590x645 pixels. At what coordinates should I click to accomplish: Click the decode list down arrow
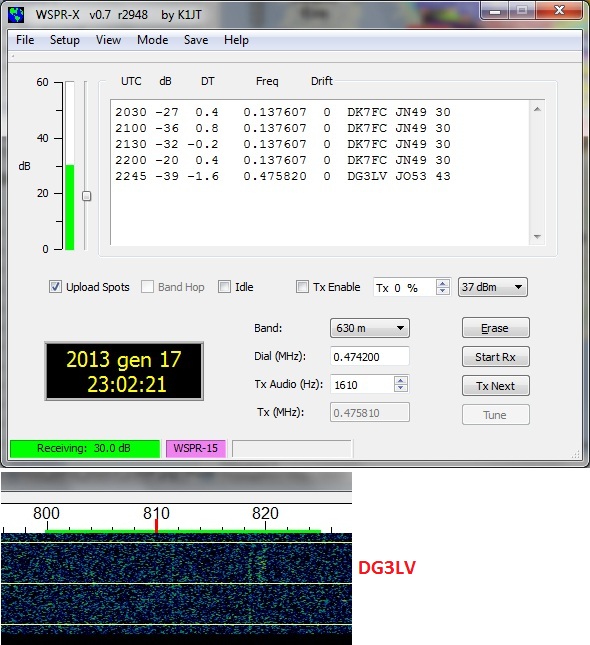coord(537,237)
